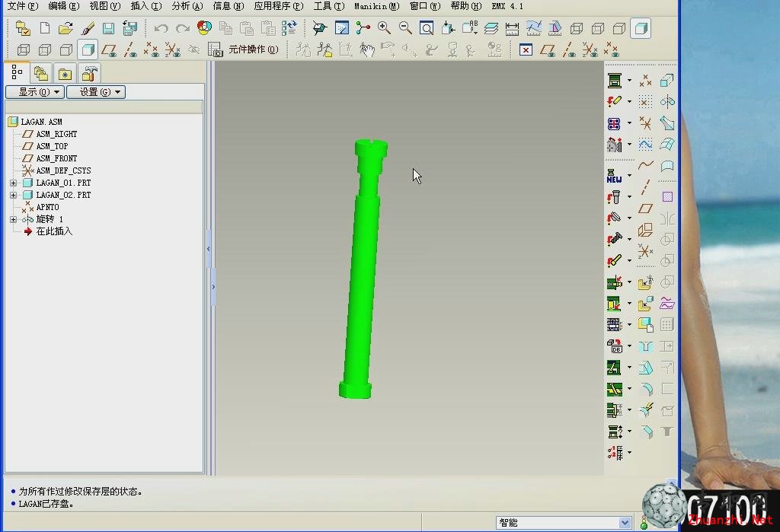
Task: Click the distance measure ruler icon
Action: (x=512, y=28)
